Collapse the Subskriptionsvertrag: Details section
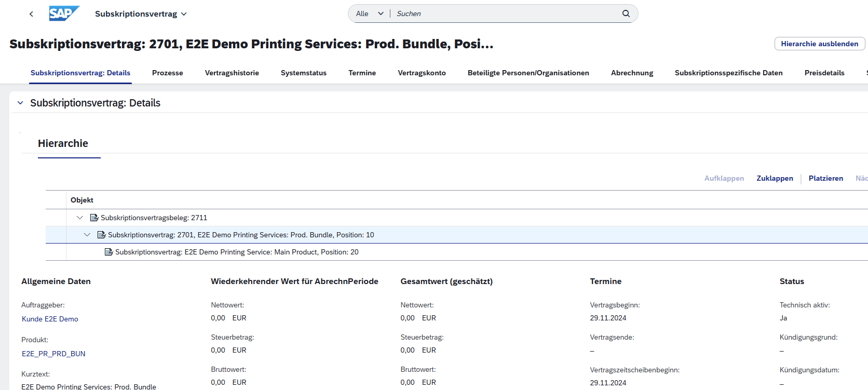The height and width of the screenshot is (390, 868). tap(20, 103)
